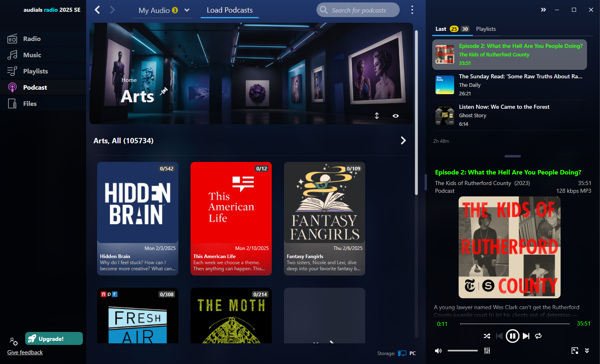Select Podcast in the sidebar
Image resolution: width=600 pixels, height=364 pixels.
pos(43,88)
